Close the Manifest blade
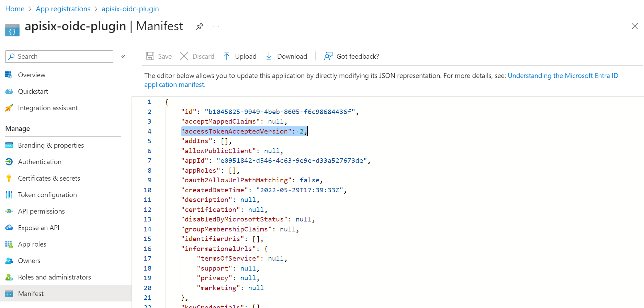The image size is (644, 308). (635, 26)
